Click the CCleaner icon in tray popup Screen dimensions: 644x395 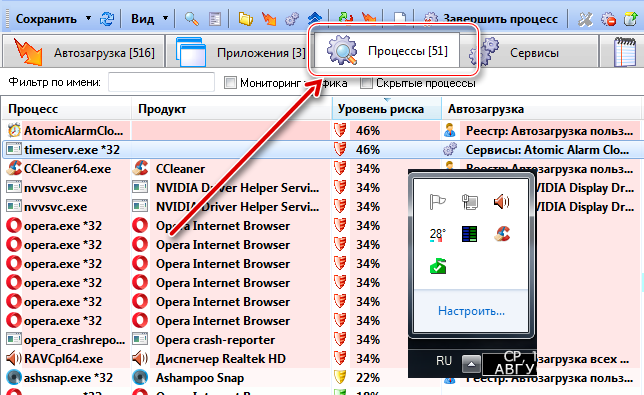pos(501,234)
